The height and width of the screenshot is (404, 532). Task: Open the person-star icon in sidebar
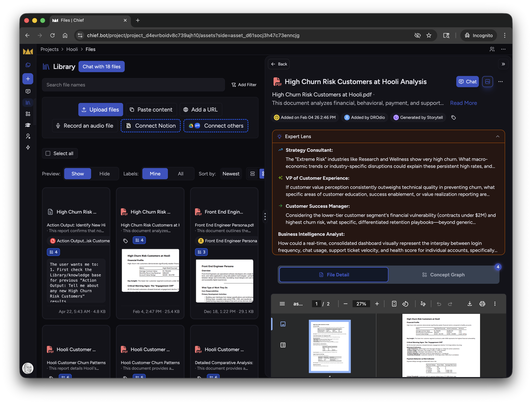tap(28, 136)
